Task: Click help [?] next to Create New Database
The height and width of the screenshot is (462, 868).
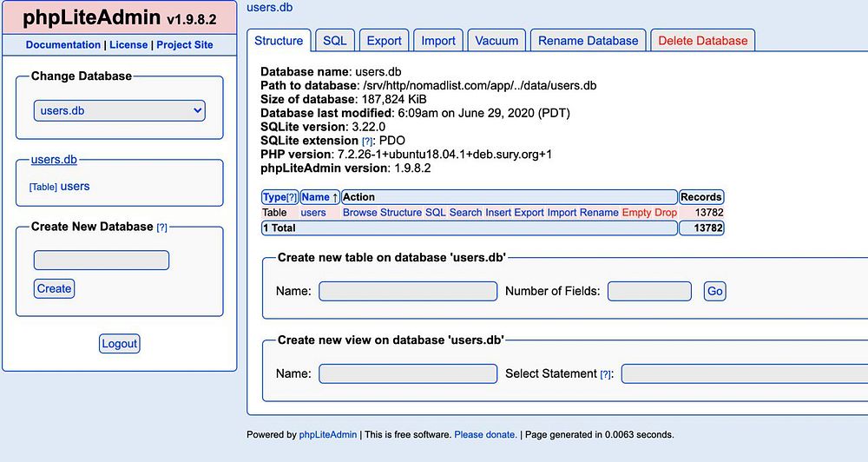Action: coord(161,228)
